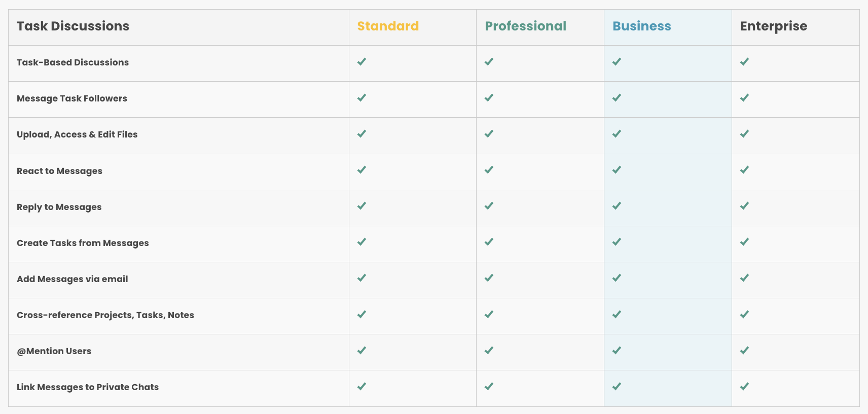The image size is (868, 414).
Task: Click Enterprise checkmark for Cross-reference Projects row
Action: (744, 315)
